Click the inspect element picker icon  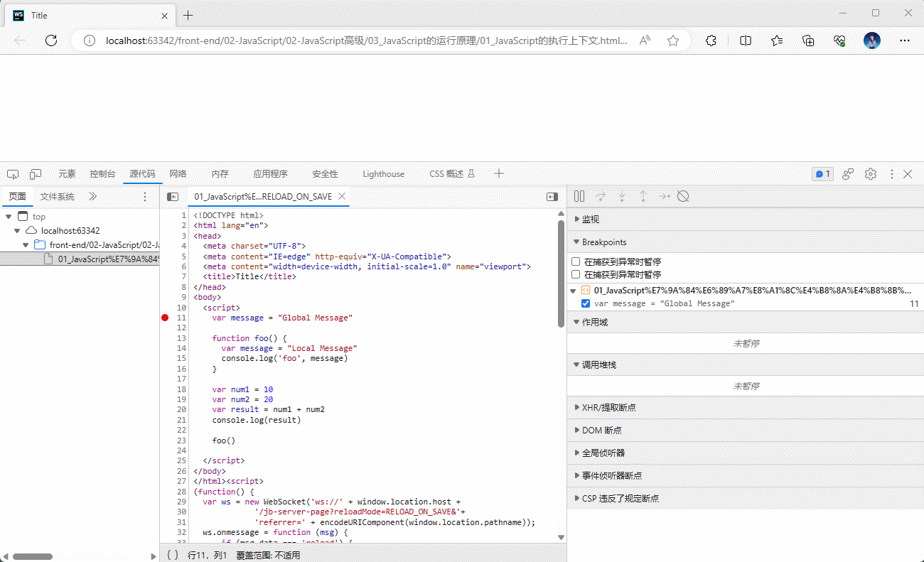pos(13,174)
